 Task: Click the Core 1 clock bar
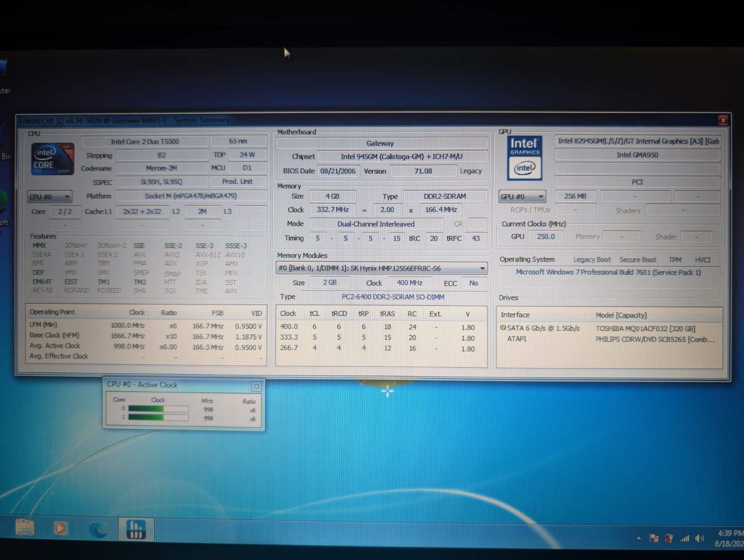pyautogui.click(x=158, y=417)
